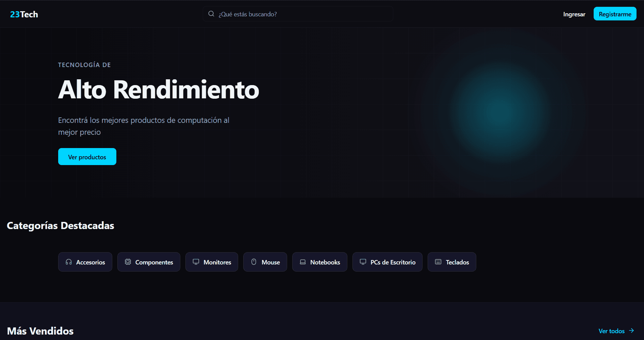Select the Notebooks category label

point(325,262)
